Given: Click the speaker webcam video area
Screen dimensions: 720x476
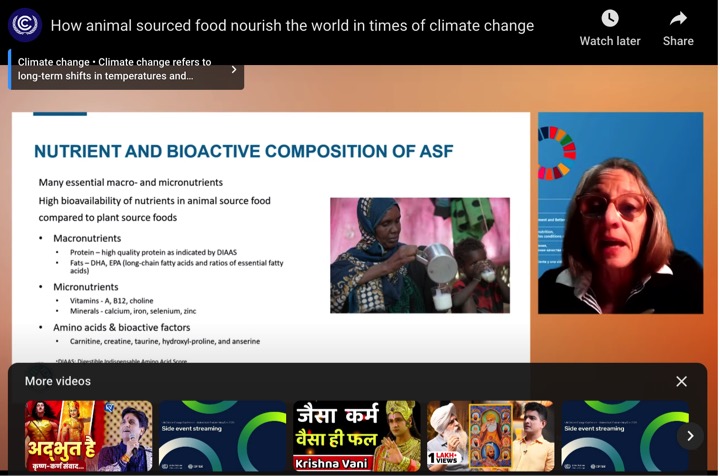Looking at the screenshot, I should point(620,213).
